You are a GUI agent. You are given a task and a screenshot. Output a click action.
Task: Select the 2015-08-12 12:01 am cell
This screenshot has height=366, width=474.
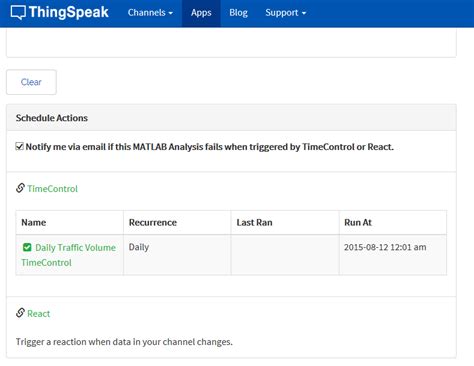(x=393, y=255)
